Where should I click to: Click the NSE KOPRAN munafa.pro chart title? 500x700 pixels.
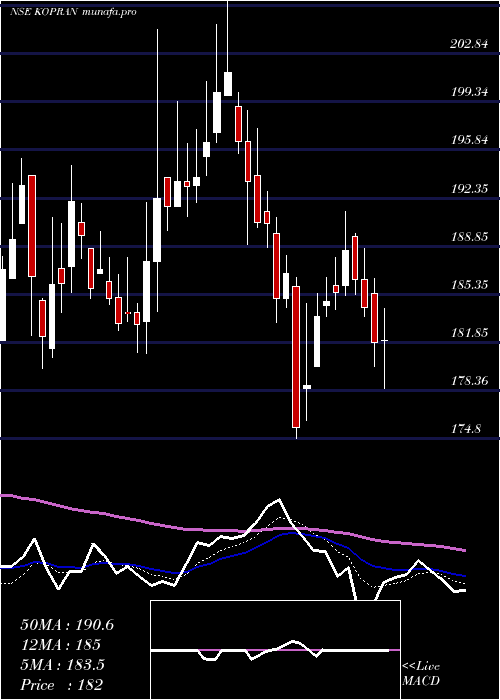73,12
